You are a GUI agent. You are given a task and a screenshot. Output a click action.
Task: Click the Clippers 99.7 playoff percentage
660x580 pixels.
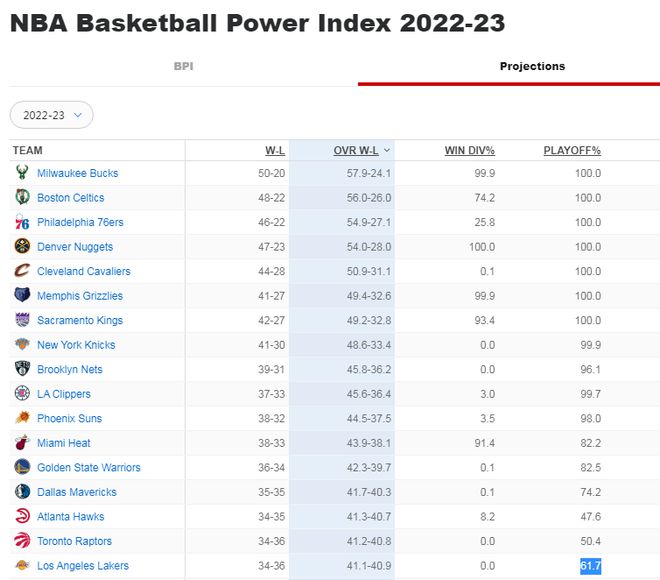(x=591, y=394)
